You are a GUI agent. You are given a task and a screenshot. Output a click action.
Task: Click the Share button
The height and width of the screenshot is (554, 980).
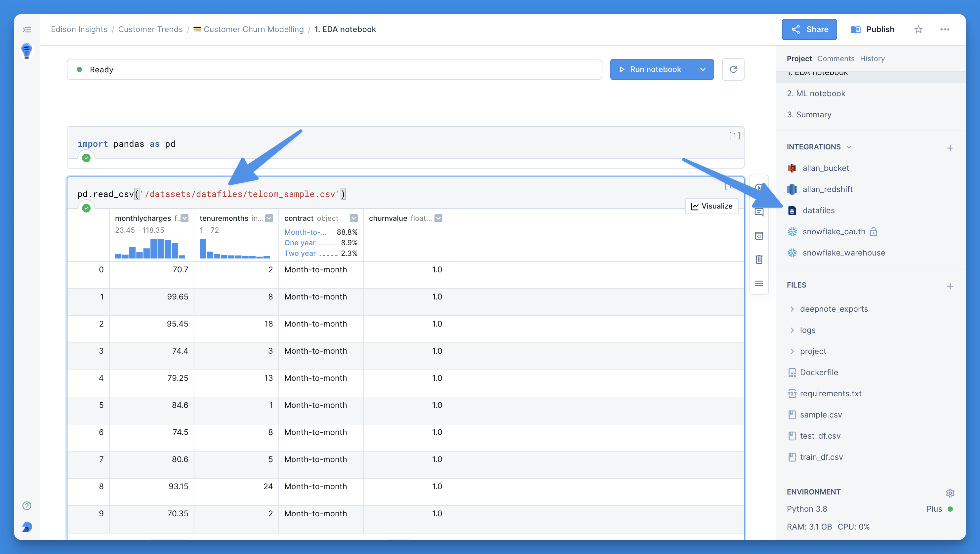(809, 29)
